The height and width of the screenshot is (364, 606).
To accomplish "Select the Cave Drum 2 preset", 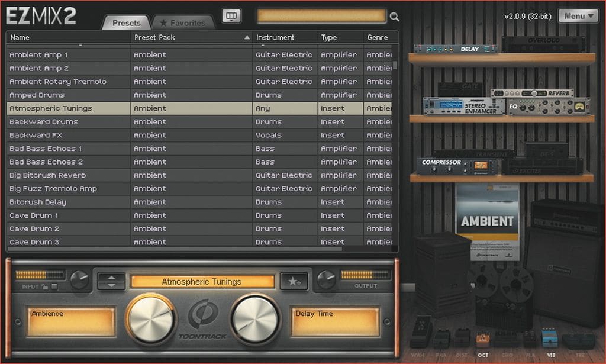I will (x=199, y=228).
